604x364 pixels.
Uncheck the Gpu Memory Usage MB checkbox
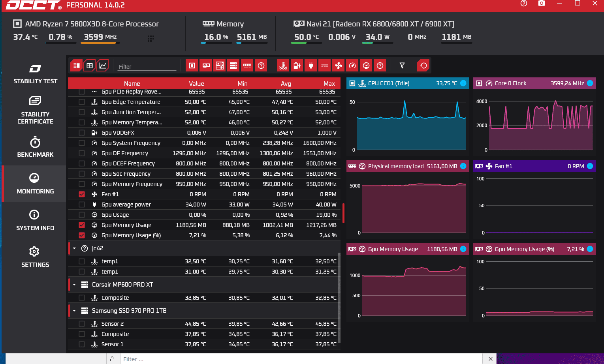click(82, 225)
